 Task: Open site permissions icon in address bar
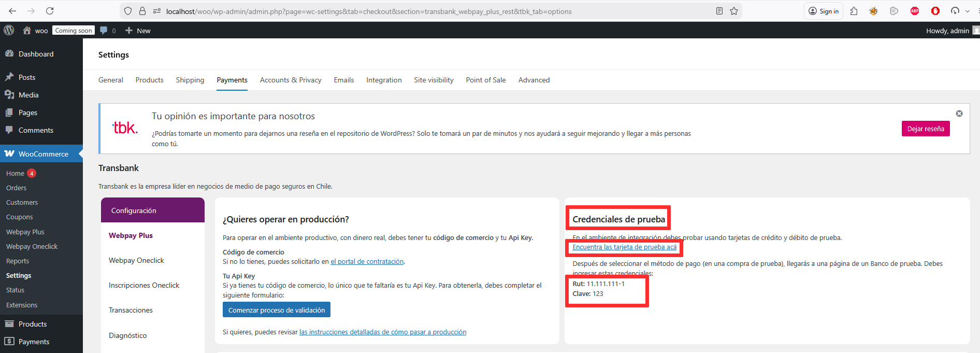pyautogui.click(x=156, y=11)
